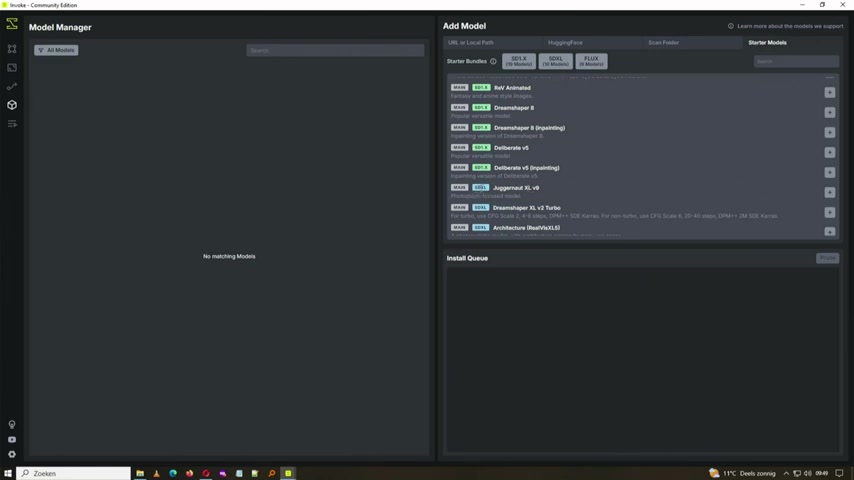Viewport: 854px width, 480px height.
Task: Add Dreamshaper XL v2 Turbo via plus
Action: click(829, 212)
